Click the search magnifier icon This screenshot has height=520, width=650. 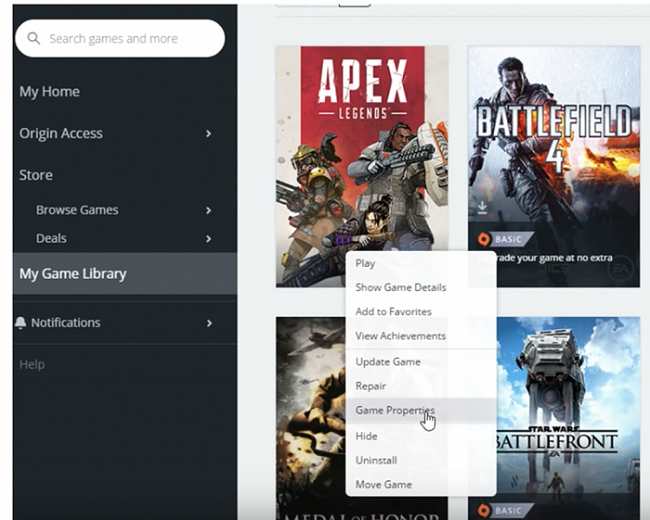(x=34, y=39)
